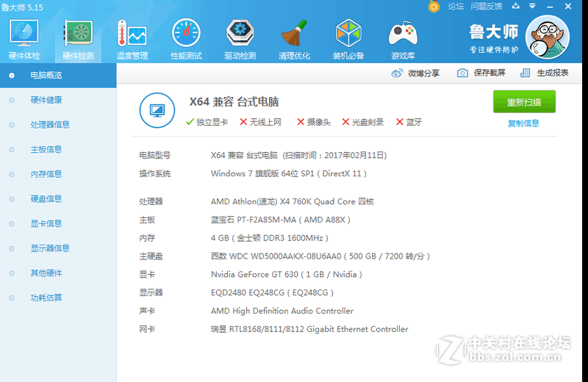
Task: Click the Nvidia GeForce GT 630 text
Action: 287,275
